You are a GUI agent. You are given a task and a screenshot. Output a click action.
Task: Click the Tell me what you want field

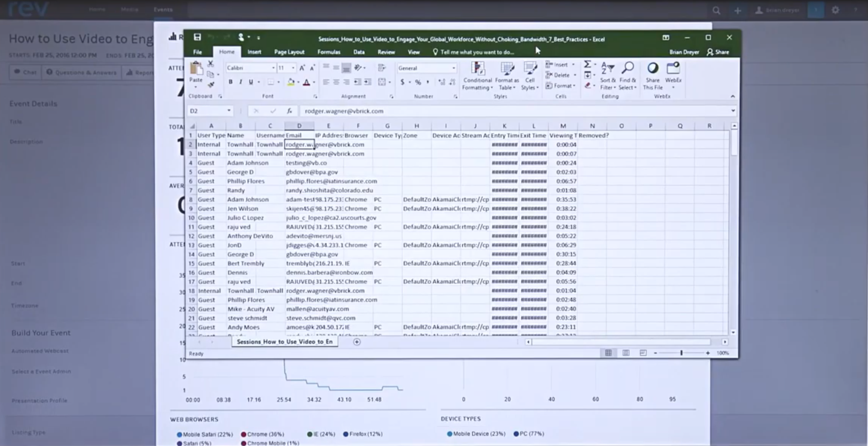477,52
